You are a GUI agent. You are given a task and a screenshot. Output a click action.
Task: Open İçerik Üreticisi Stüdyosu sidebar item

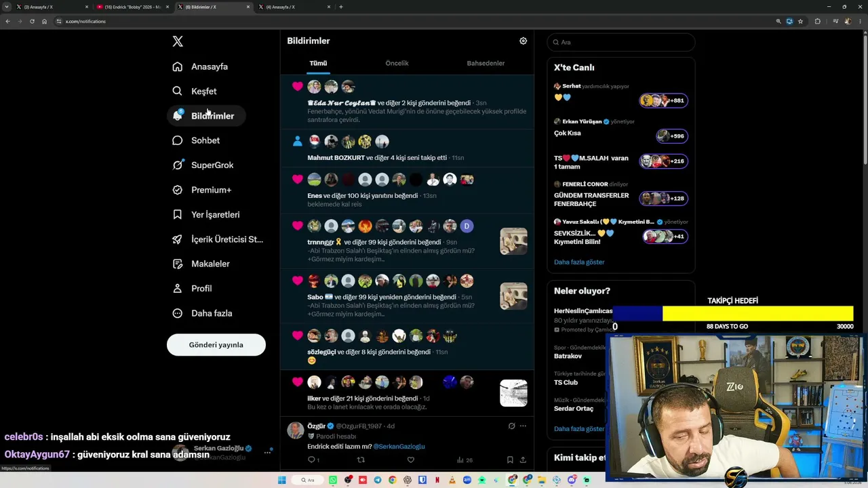click(x=218, y=239)
